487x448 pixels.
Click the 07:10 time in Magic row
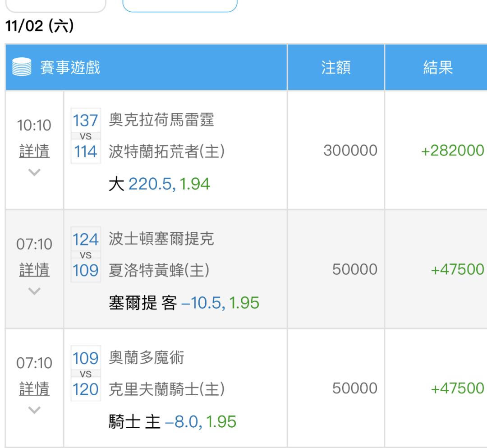[34, 363]
